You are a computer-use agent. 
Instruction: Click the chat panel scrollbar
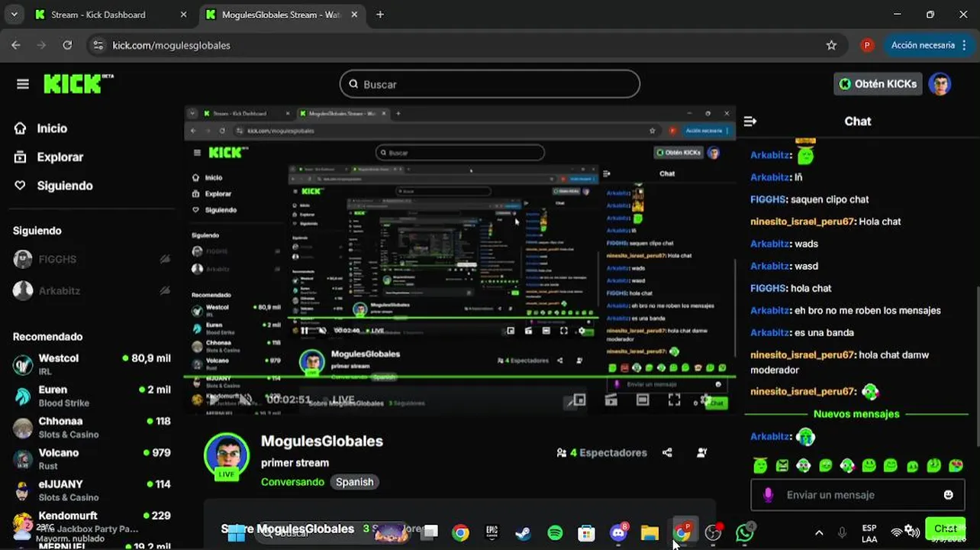(x=977, y=367)
